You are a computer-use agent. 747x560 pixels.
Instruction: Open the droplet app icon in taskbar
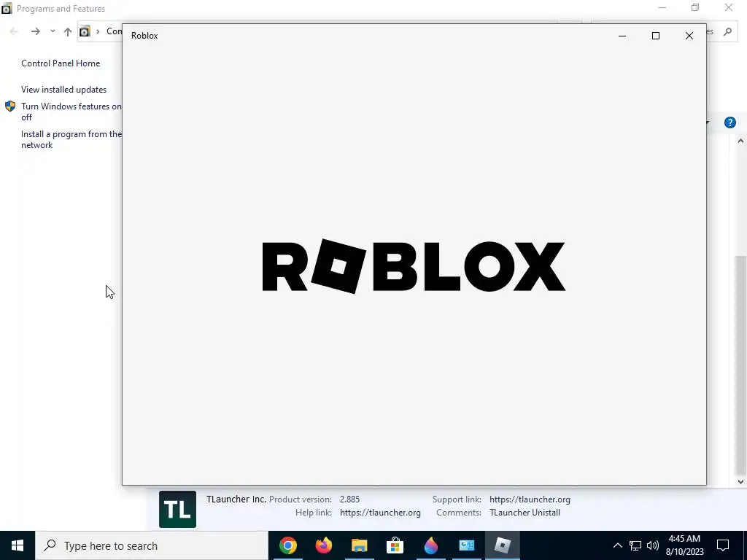click(x=430, y=545)
